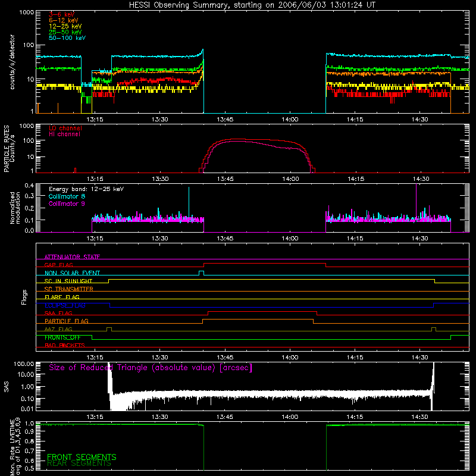
Task: Select the Collimator 8 legend label
Action: point(67,196)
